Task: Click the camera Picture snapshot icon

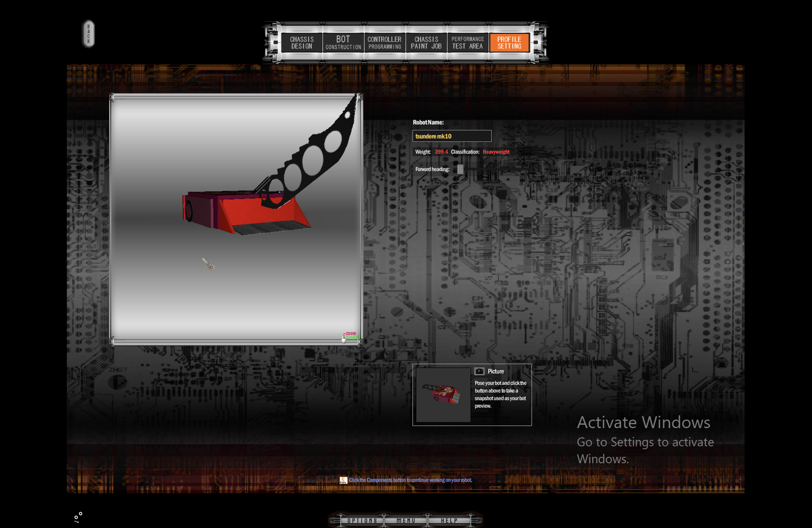Action: pos(479,371)
